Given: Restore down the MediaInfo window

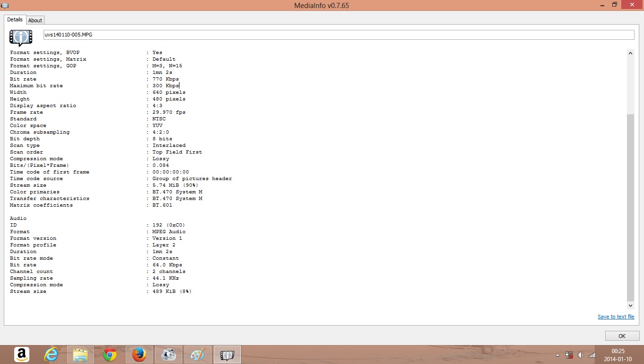Looking at the screenshot, I should (x=614, y=5).
